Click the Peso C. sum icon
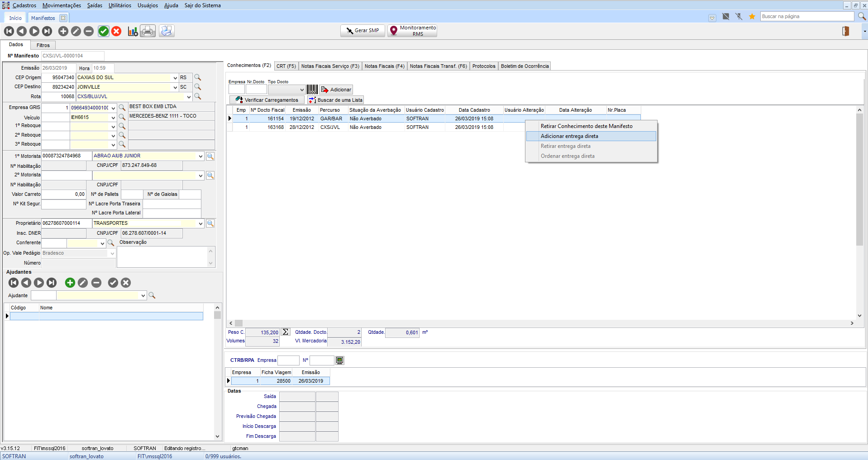 pyautogui.click(x=285, y=332)
